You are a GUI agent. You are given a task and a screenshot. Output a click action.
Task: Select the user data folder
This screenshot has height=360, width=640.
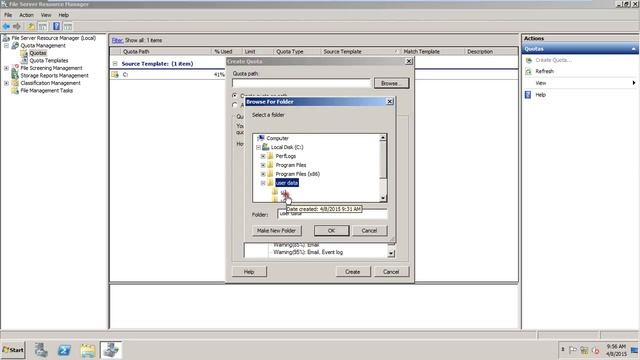287,183
